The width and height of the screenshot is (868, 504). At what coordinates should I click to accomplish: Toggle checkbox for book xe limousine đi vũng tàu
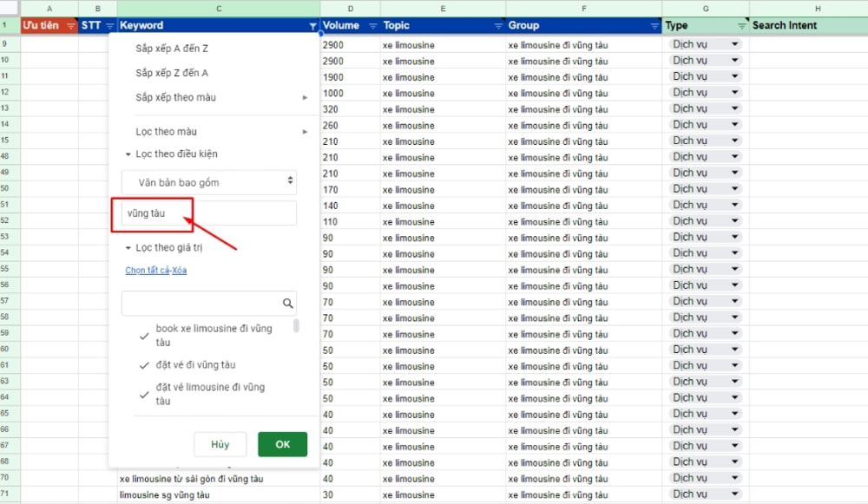pos(144,336)
